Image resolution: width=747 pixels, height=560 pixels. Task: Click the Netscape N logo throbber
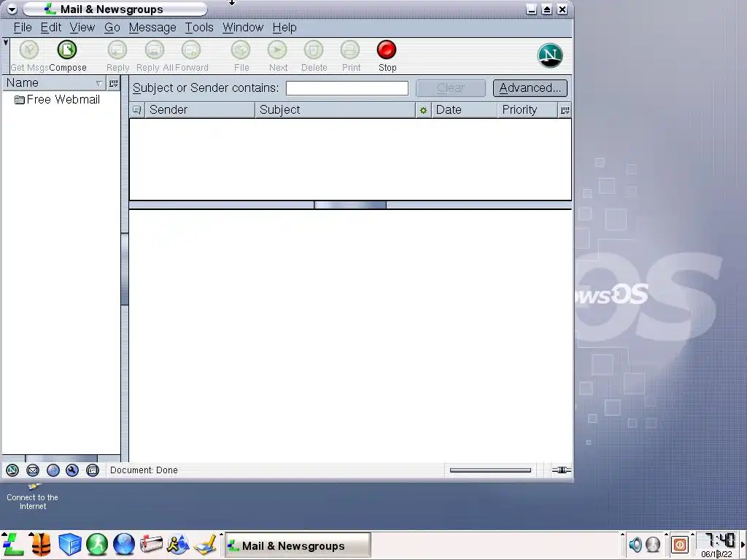tap(550, 55)
